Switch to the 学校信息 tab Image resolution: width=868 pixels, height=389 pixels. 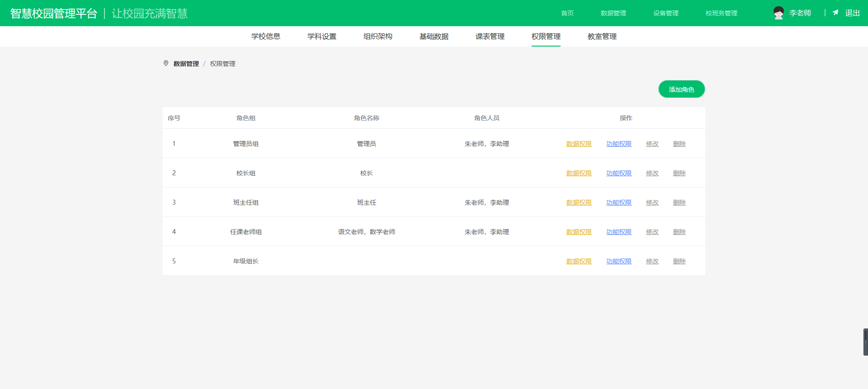(x=266, y=36)
